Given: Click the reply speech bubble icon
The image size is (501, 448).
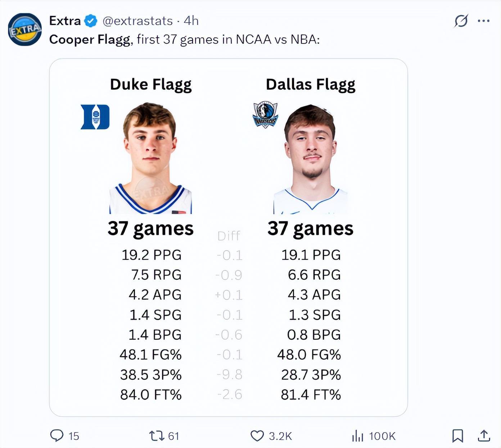Looking at the screenshot, I should tap(57, 435).
